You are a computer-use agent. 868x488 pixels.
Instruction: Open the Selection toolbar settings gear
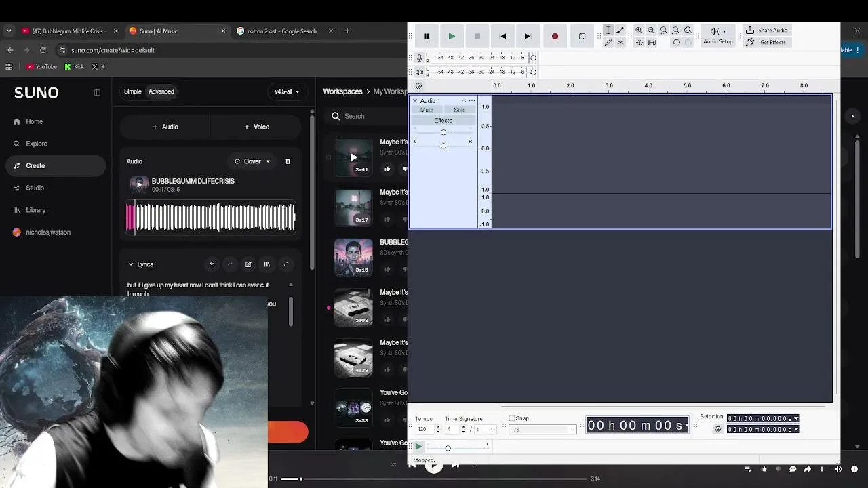click(718, 429)
